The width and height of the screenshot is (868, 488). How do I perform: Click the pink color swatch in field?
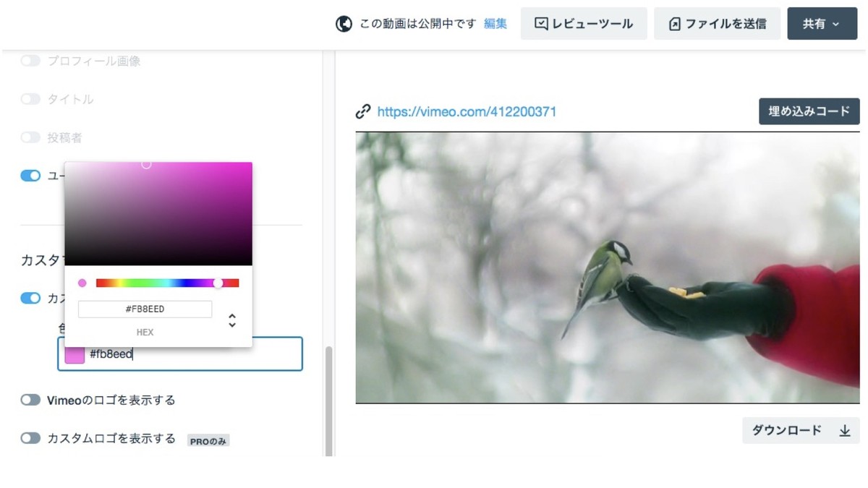75,354
